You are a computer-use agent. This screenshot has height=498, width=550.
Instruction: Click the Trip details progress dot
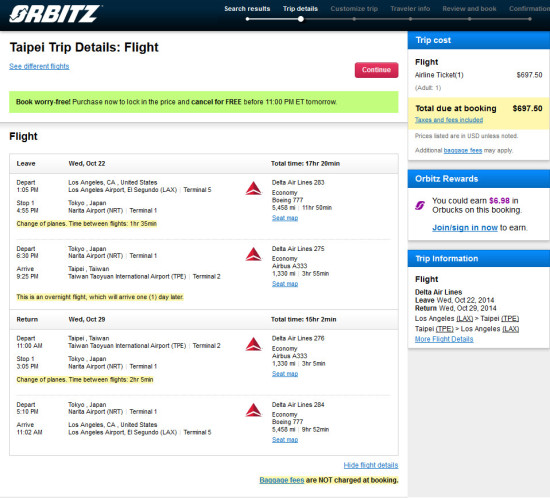(x=301, y=19)
